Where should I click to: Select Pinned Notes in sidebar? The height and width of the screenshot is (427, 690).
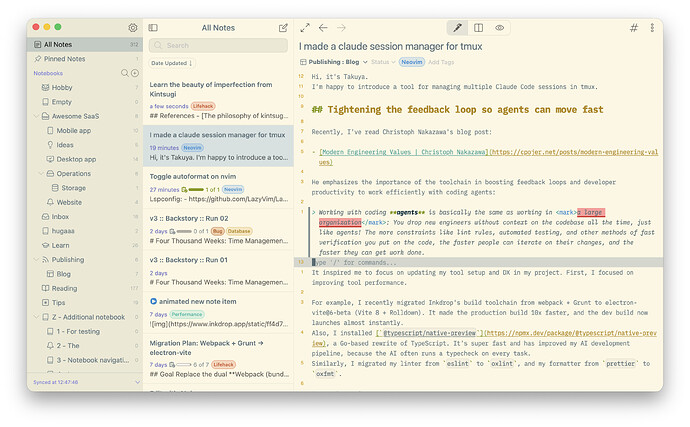tap(85, 59)
